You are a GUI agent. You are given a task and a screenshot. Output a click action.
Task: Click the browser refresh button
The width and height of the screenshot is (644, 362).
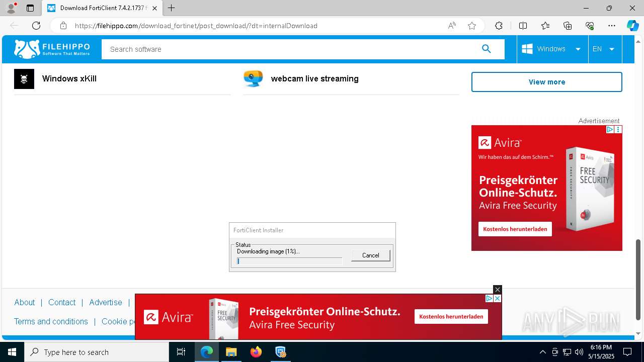36,26
